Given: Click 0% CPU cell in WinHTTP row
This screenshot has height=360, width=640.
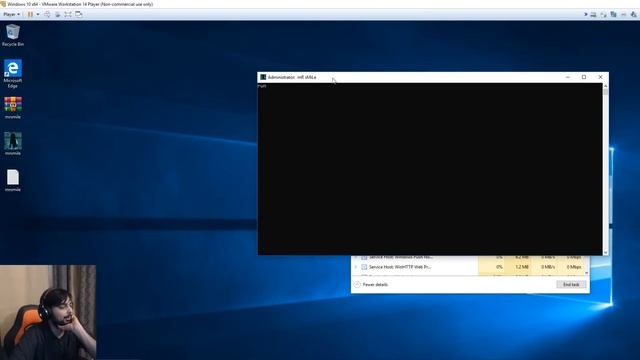Looking at the screenshot, I should tap(491, 267).
